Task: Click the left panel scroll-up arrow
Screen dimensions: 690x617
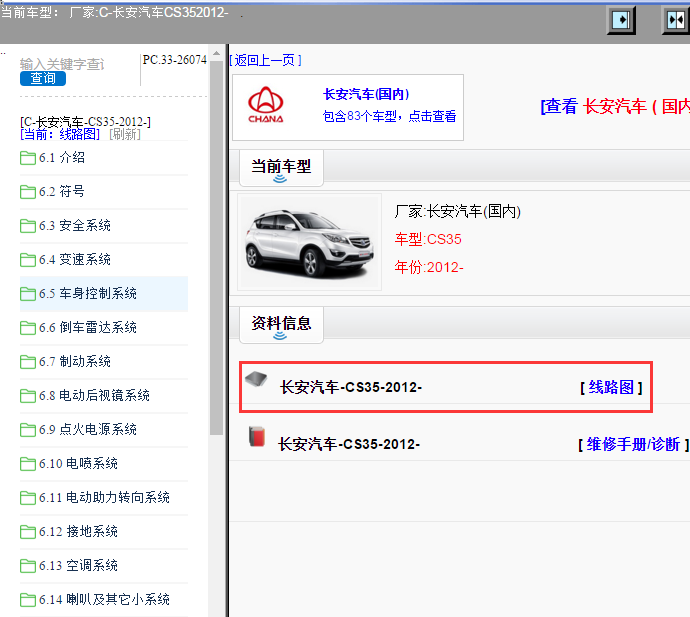Action: tap(216, 54)
